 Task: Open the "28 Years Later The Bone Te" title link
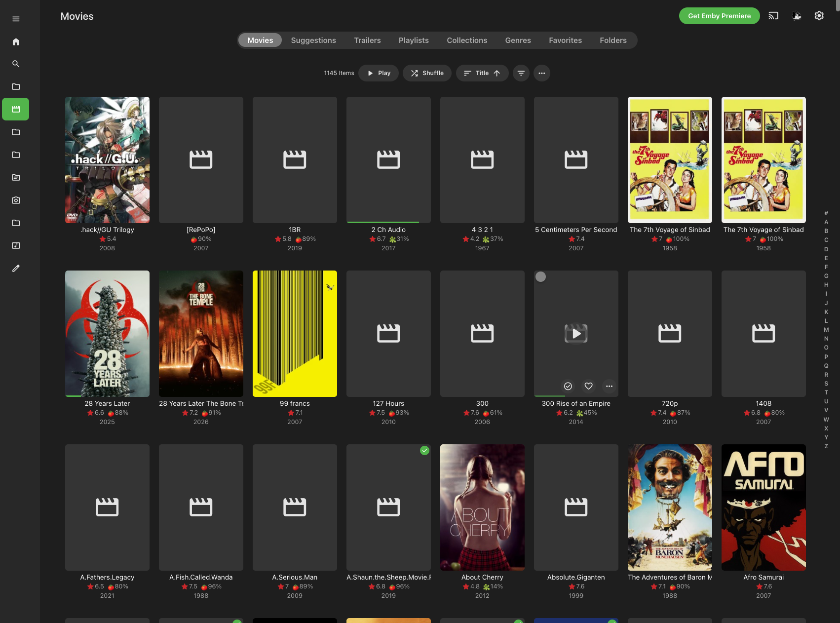point(201,404)
